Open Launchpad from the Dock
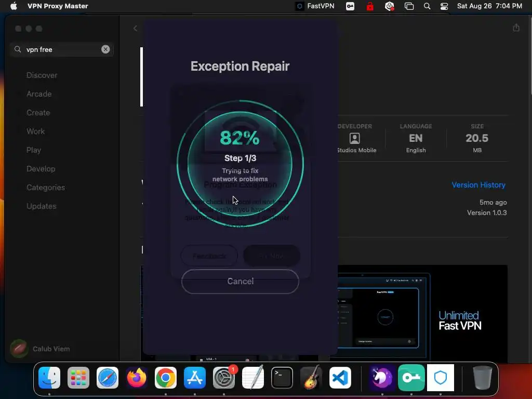Screen dimensions: 532x399 click(78, 378)
